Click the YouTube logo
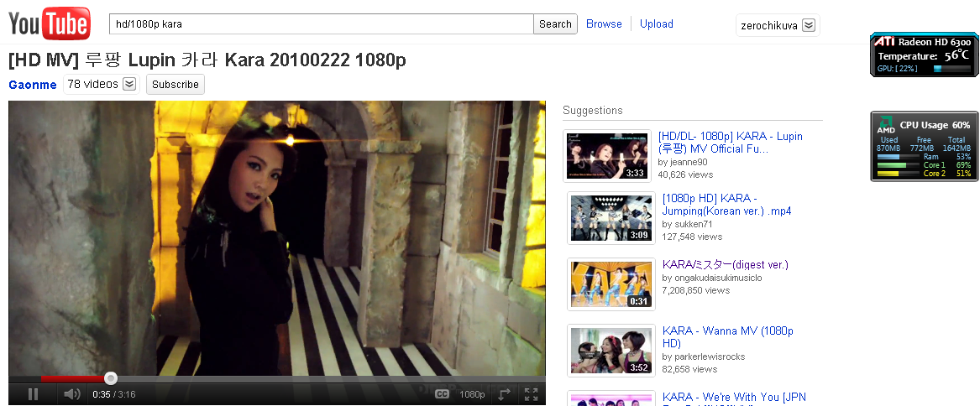 (50, 23)
